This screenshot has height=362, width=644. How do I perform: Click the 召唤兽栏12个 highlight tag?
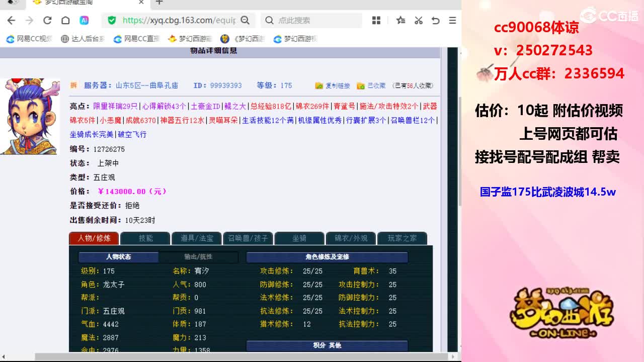click(413, 120)
